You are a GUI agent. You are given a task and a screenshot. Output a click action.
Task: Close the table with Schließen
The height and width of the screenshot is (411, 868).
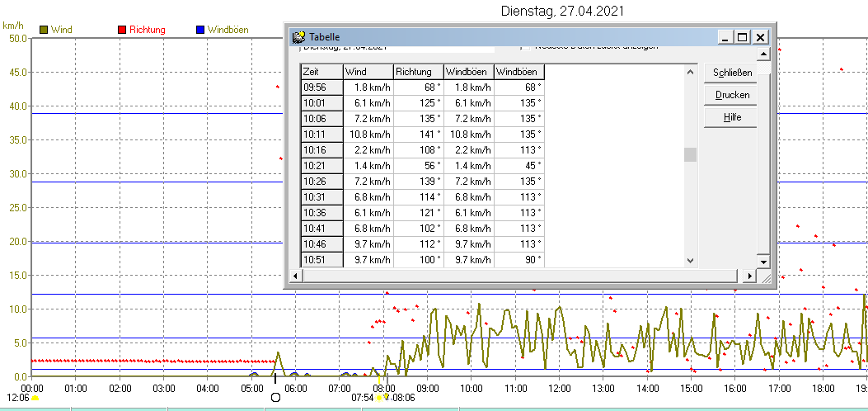730,73
